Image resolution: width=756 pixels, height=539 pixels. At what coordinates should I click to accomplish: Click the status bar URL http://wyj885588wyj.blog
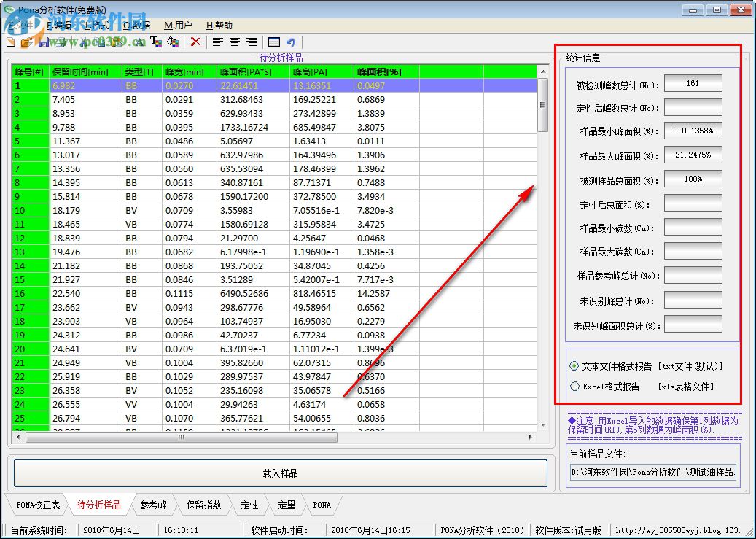(681, 530)
